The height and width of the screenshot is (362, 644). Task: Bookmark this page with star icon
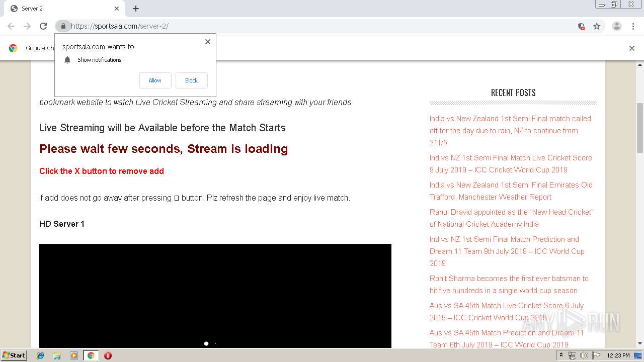(597, 26)
